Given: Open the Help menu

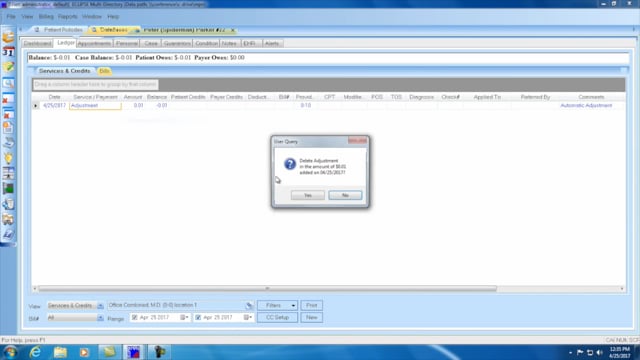Looking at the screenshot, I should tap(113, 17).
